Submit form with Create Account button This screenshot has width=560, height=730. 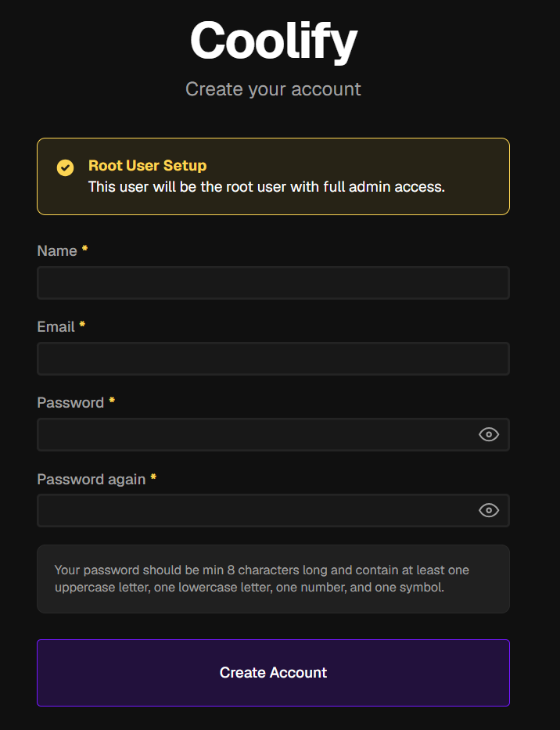tap(273, 673)
